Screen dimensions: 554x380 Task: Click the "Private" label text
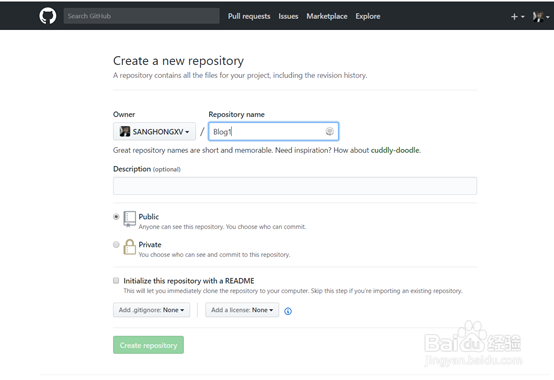[x=150, y=244]
